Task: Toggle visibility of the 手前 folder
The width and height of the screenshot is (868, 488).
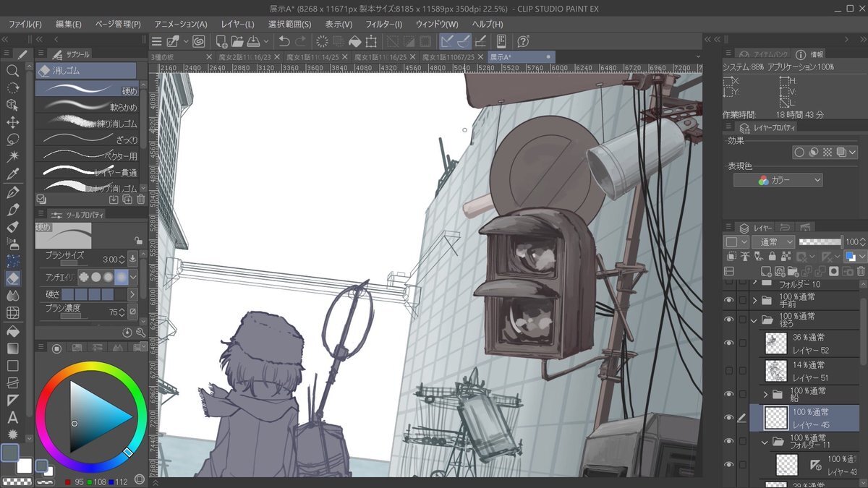Action: (x=728, y=300)
